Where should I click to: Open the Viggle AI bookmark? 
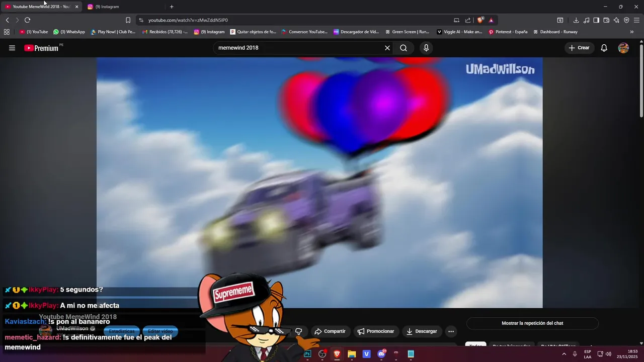point(459,32)
